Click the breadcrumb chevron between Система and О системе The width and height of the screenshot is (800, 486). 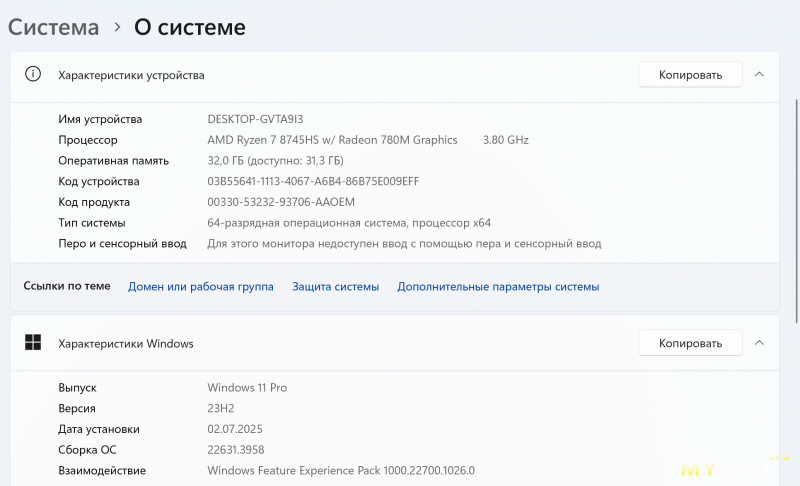tap(117, 27)
